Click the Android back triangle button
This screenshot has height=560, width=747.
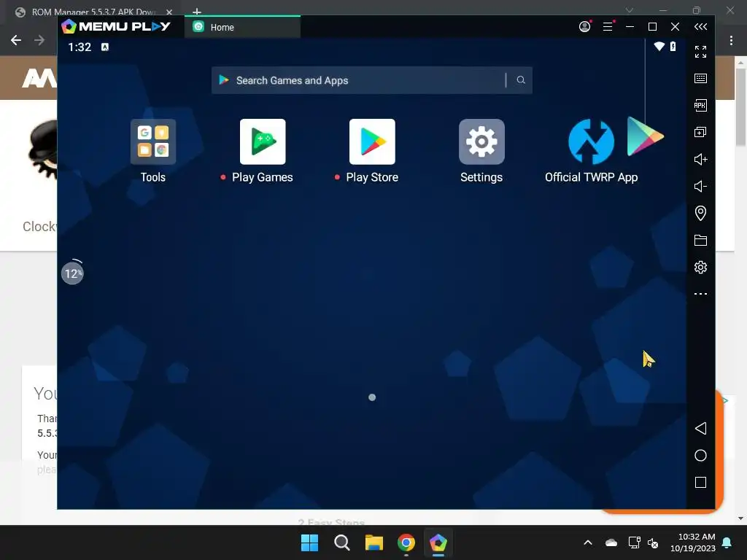click(x=700, y=428)
